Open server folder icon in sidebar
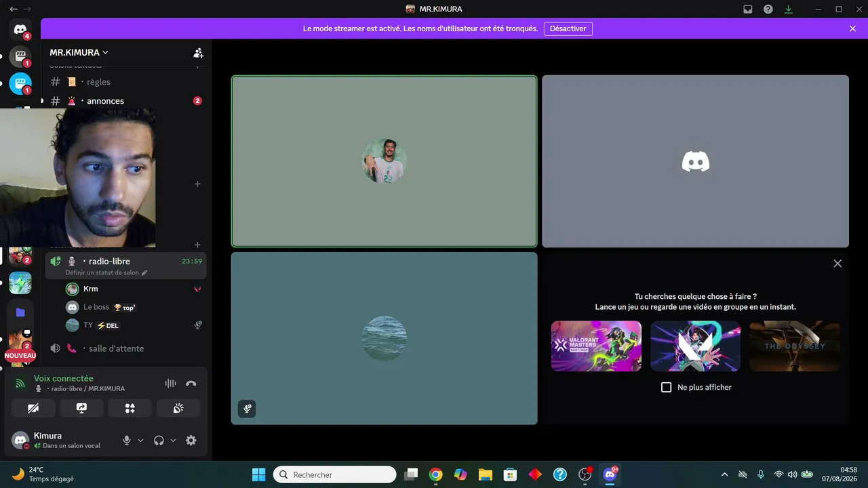 20,312
